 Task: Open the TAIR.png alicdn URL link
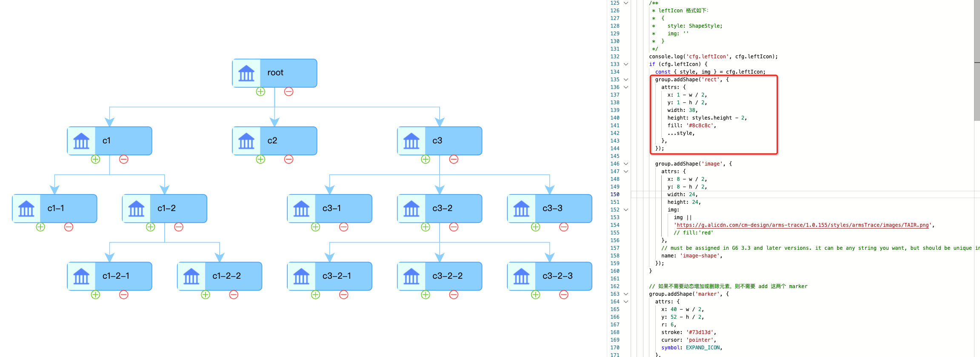tap(803, 225)
